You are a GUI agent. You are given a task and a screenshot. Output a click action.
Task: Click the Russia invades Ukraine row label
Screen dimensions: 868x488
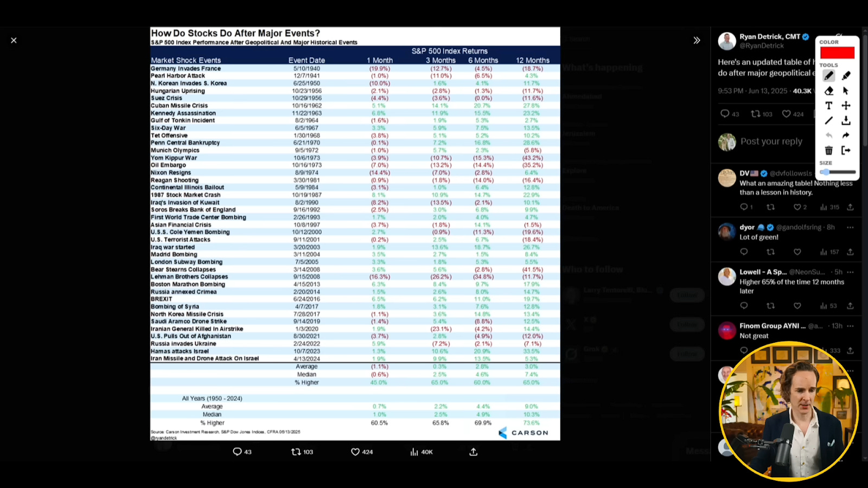coord(183,344)
